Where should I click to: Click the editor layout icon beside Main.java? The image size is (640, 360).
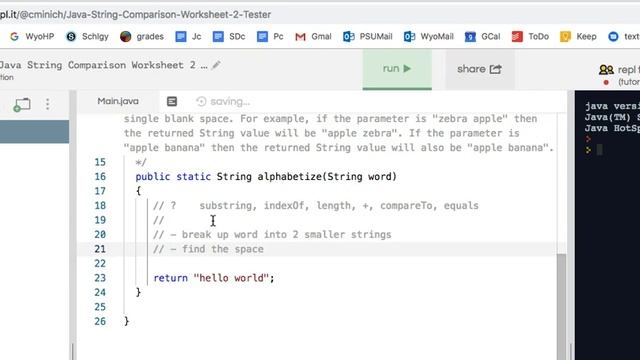[x=172, y=101]
